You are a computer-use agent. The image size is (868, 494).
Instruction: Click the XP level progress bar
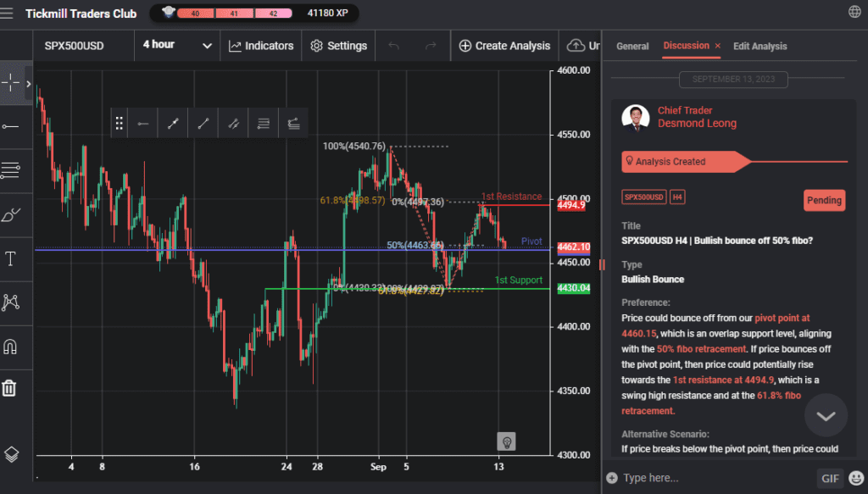coord(235,14)
